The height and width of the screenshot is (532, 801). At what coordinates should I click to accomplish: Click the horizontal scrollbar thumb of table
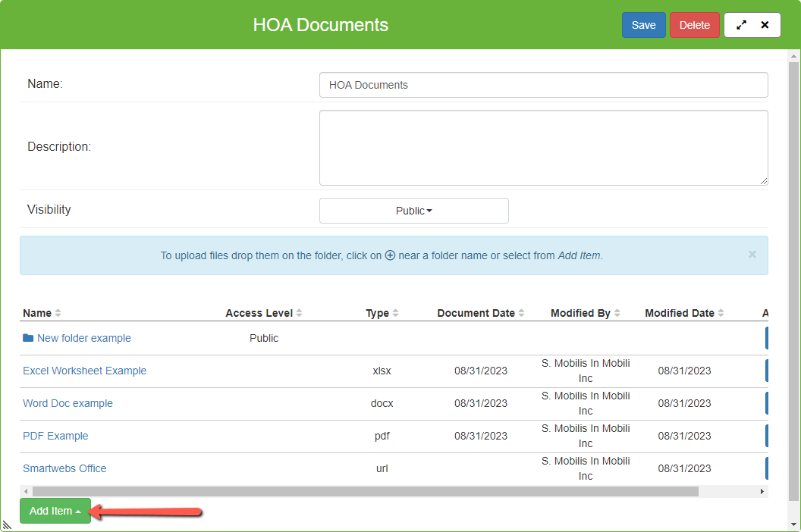366,491
